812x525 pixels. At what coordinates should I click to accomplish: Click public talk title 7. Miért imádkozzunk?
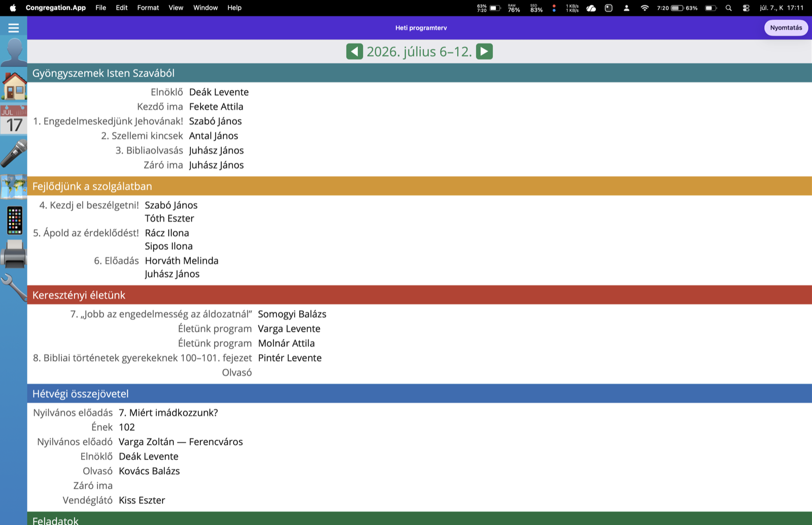pyautogui.click(x=168, y=413)
